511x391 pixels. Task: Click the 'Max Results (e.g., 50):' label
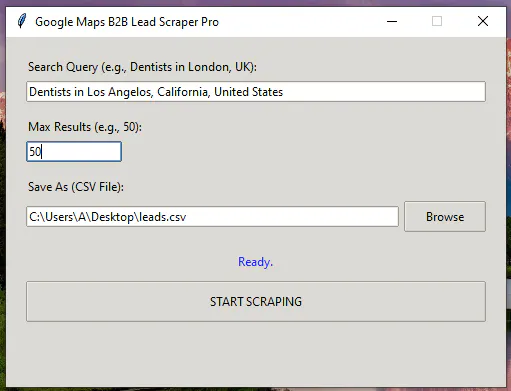point(85,127)
